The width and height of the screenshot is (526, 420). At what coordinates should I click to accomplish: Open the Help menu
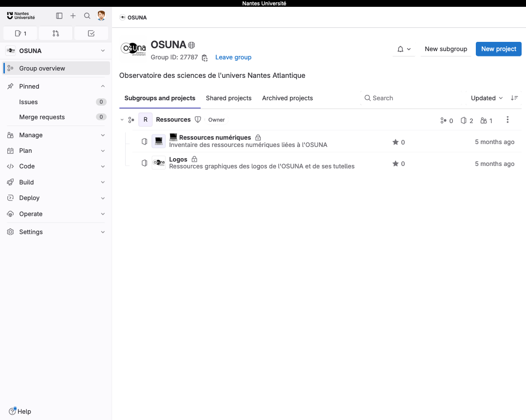20,411
